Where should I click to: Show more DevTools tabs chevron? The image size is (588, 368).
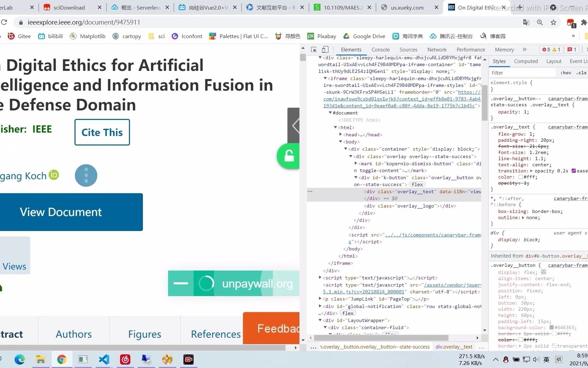[524, 50]
